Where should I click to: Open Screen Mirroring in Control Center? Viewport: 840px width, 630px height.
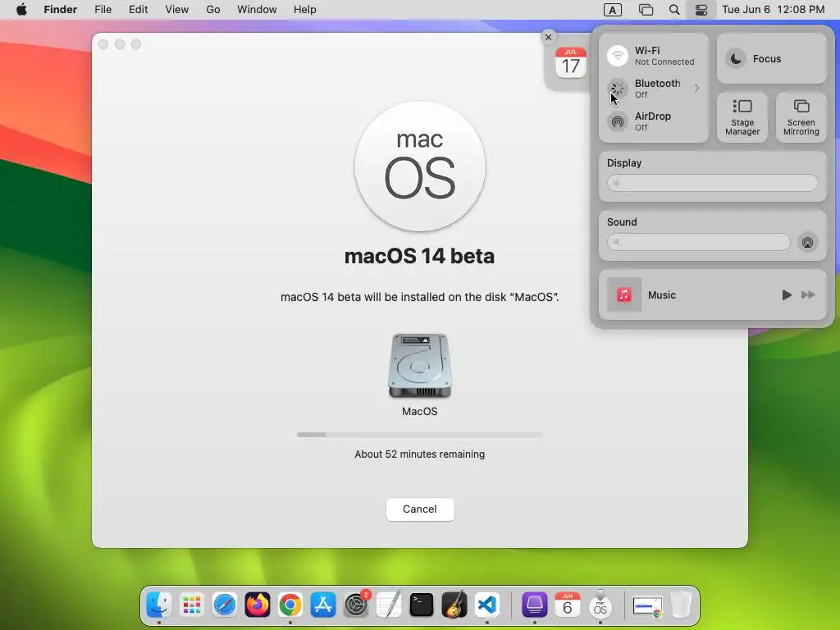(x=801, y=117)
